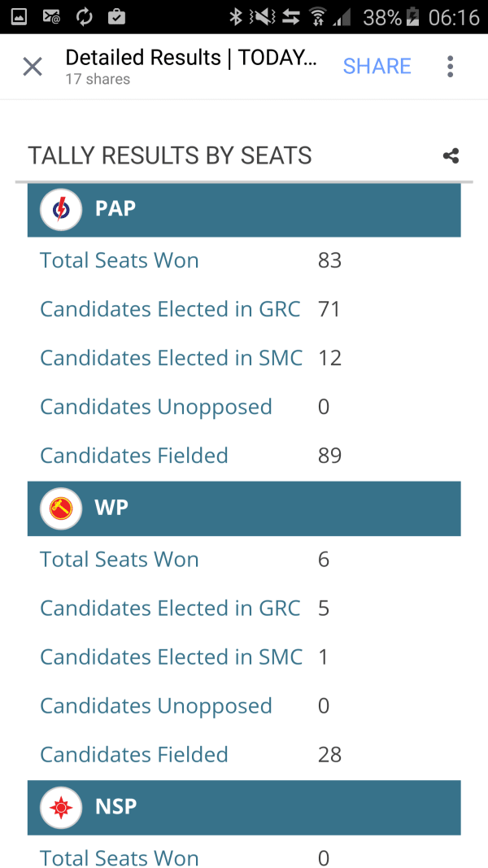Click PAP Candidates Elected in GRC label
Screen dimensions: 488x868
point(171,309)
